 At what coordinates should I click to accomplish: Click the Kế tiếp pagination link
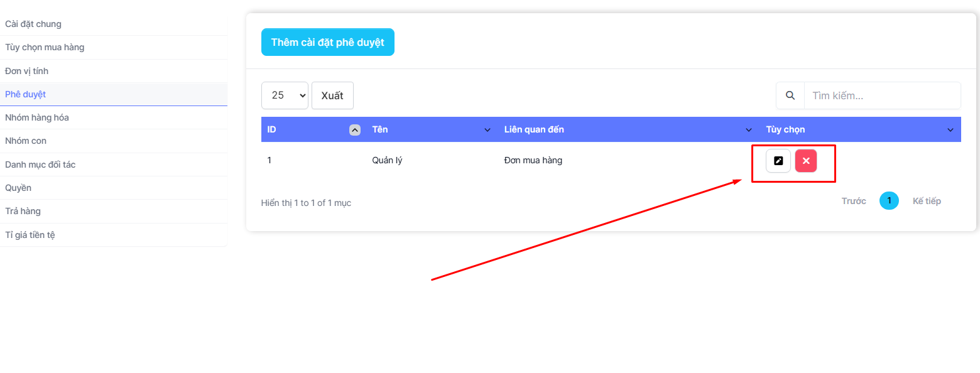927,201
